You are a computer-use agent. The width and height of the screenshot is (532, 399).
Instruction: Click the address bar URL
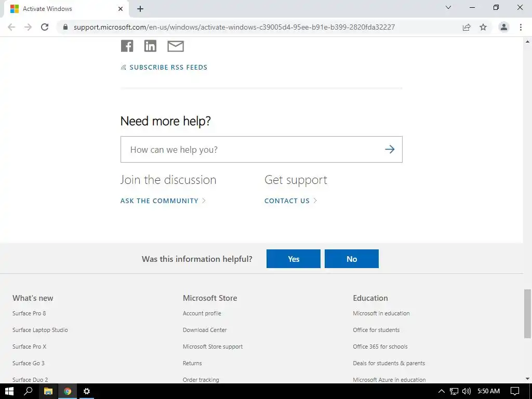[x=234, y=27]
